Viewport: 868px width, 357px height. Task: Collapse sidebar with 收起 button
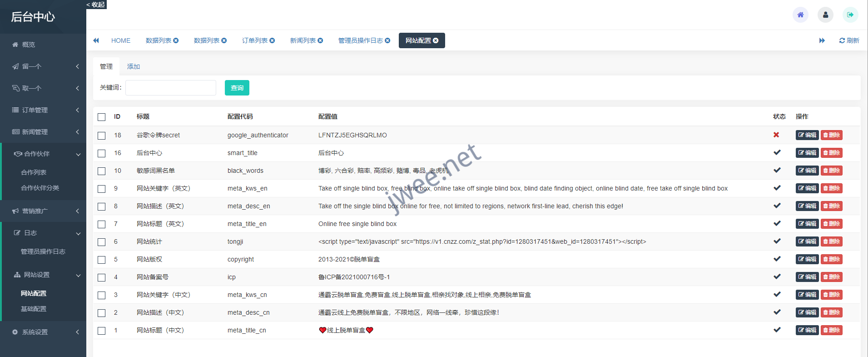tap(96, 5)
